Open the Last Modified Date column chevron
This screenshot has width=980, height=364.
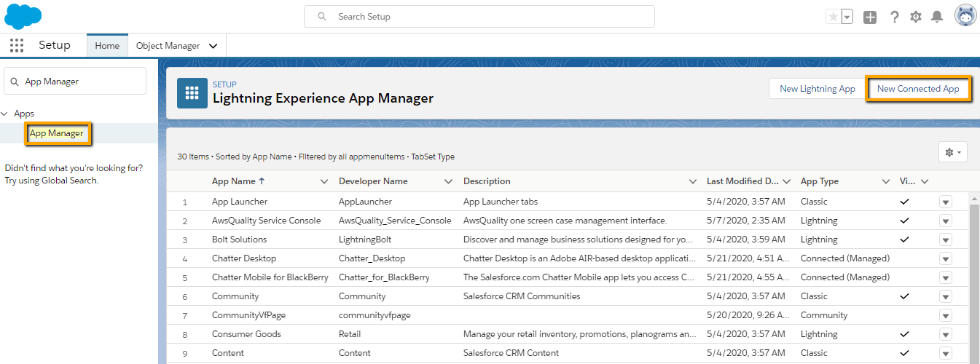786,181
